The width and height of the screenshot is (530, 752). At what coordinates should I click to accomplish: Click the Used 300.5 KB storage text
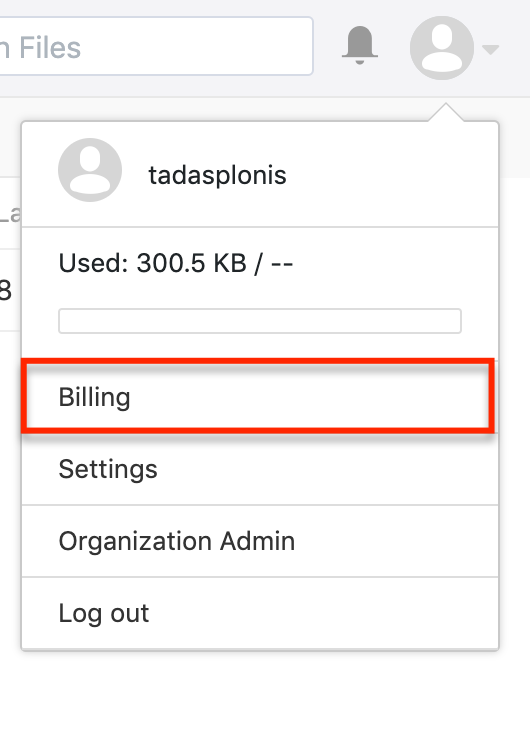point(176,263)
